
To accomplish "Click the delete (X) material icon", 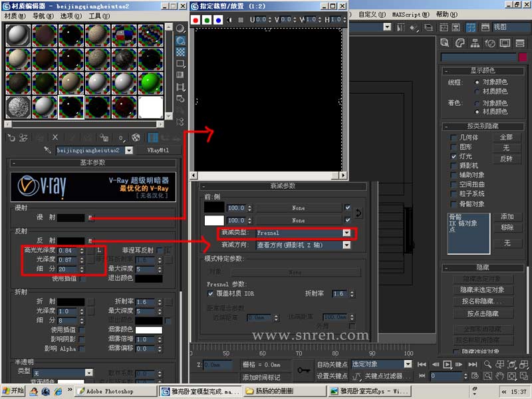I will coord(55,138).
